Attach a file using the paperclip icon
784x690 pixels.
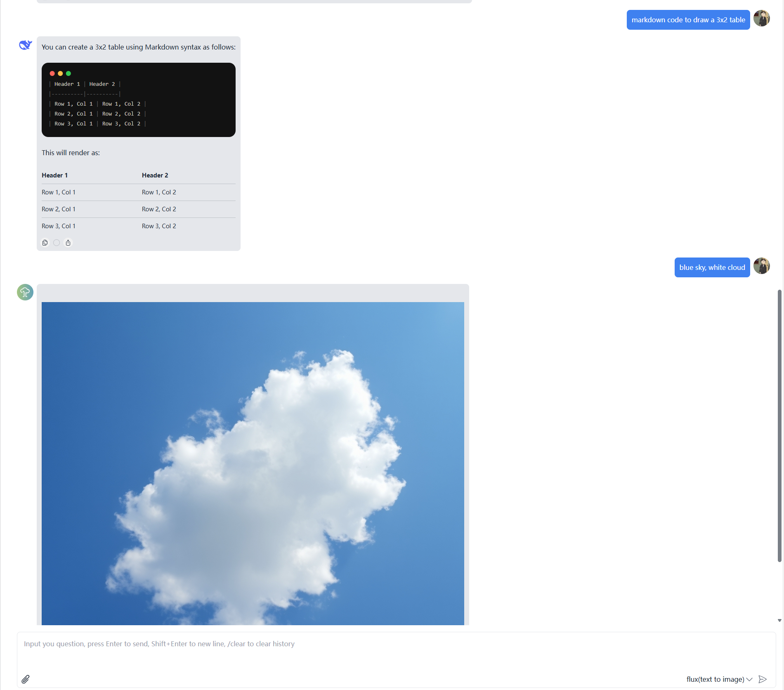pos(26,679)
